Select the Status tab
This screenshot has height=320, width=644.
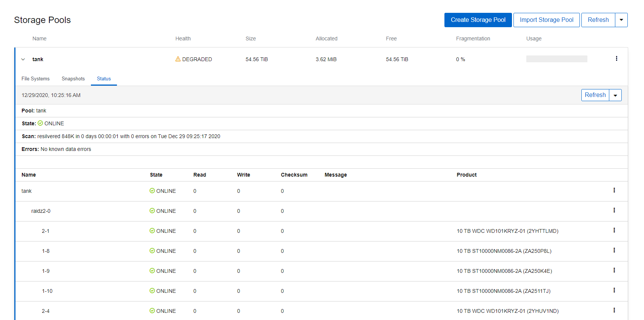pyautogui.click(x=104, y=78)
